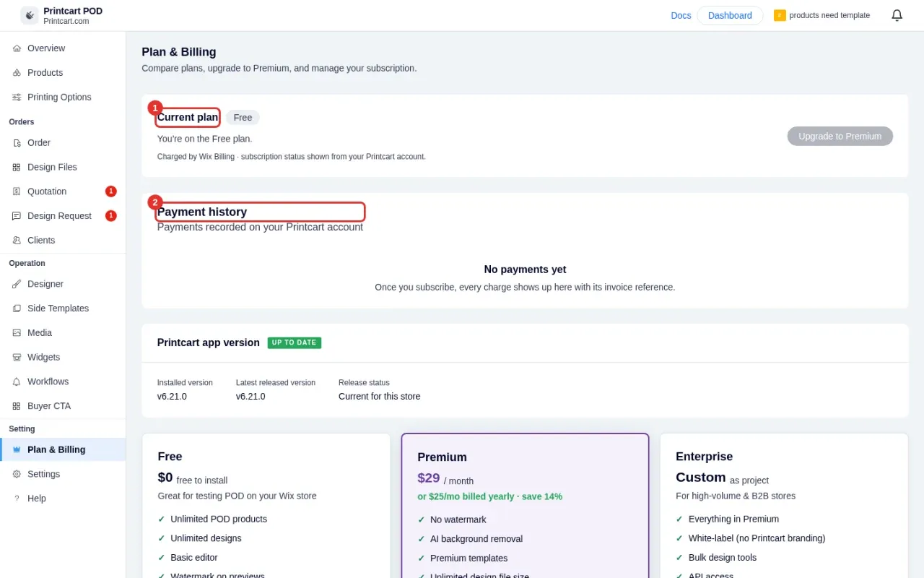924x578 pixels.
Task: Click Upgrade to Premium button
Action: [840, 136]
